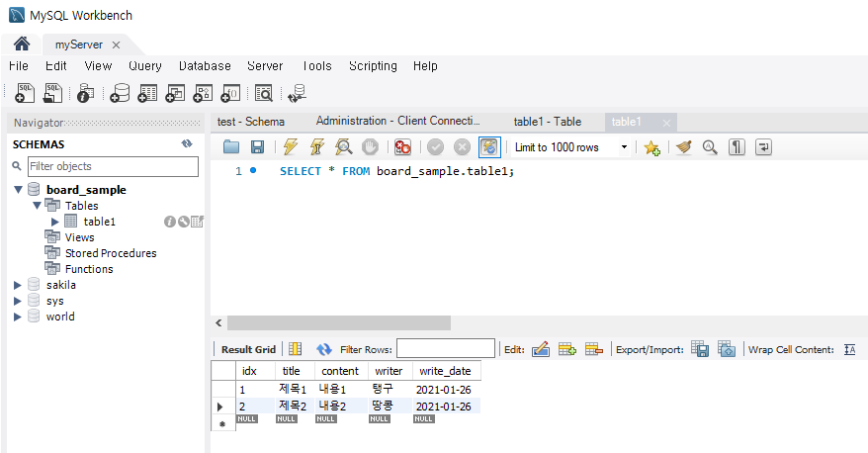Expand the table1 tree node
The height and width of the screenshot is (453, 868).
[54, 222]
